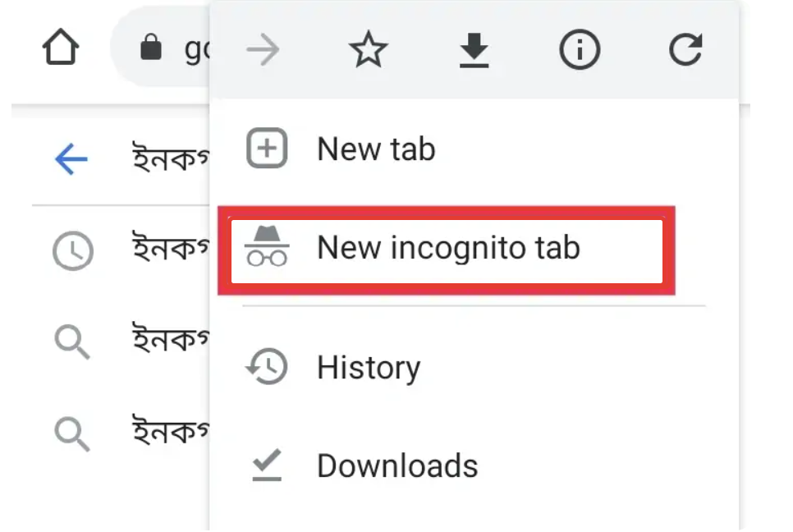This screenshot has width=793, height=532.
Task: Open Downloads from the menu
Action: tap(474, 465)
